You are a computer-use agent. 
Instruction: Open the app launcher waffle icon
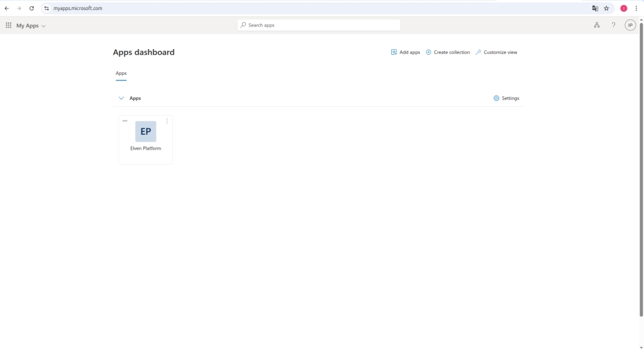pos(8,25)
